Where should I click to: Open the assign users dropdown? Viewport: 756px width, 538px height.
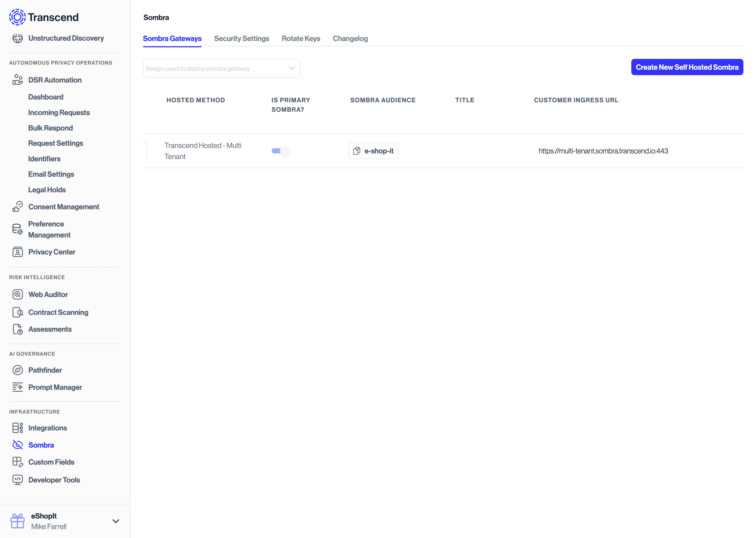(221, 68)
